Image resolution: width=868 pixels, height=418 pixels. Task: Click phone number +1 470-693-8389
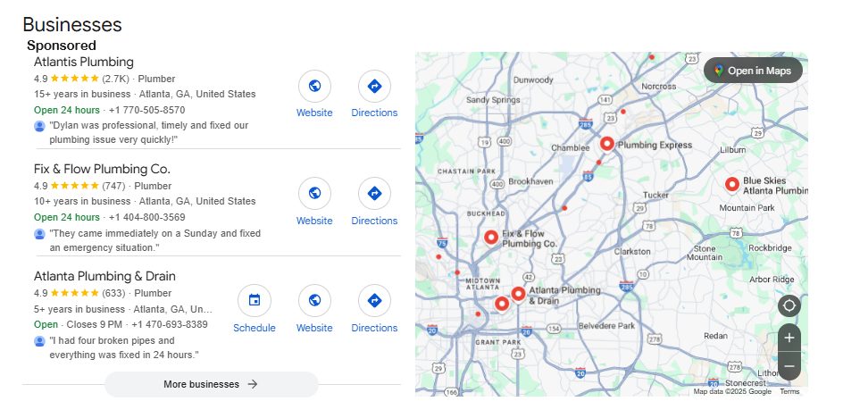point(170,324)
